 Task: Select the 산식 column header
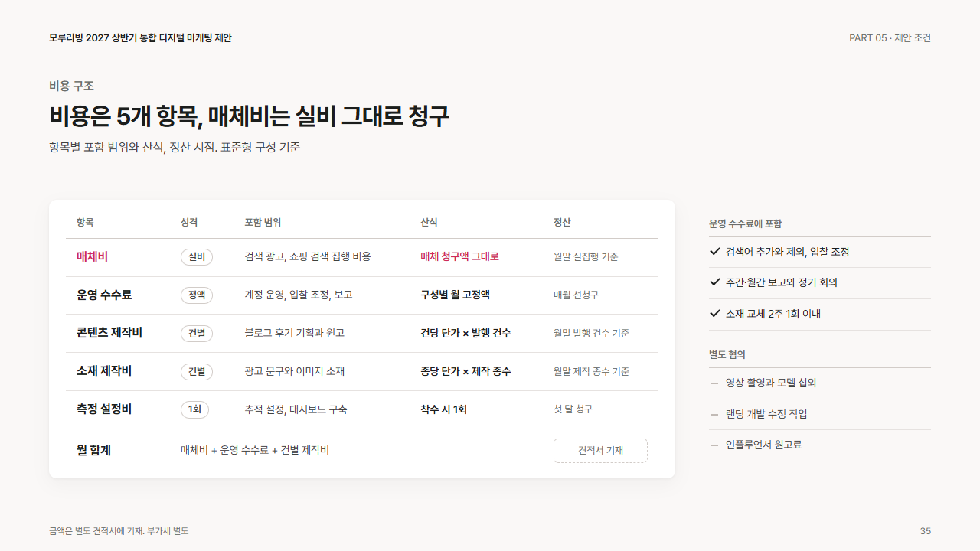(x=429, y=222)
